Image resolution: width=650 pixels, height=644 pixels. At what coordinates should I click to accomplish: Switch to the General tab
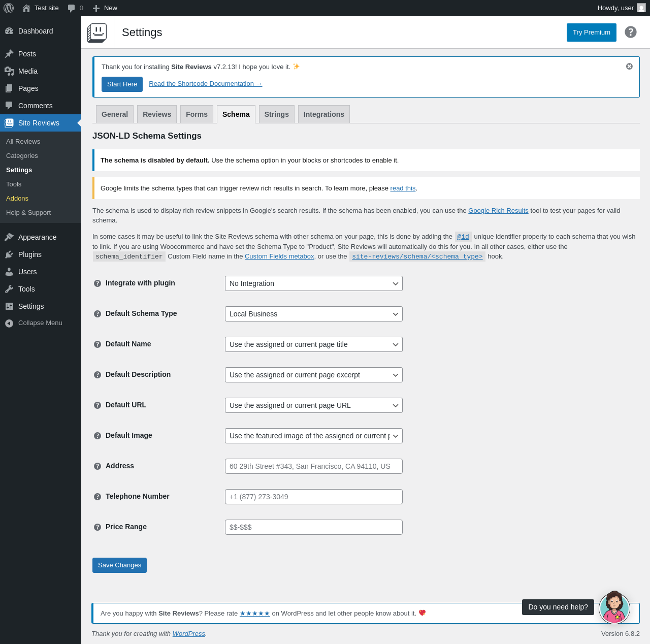pos(115,114)
